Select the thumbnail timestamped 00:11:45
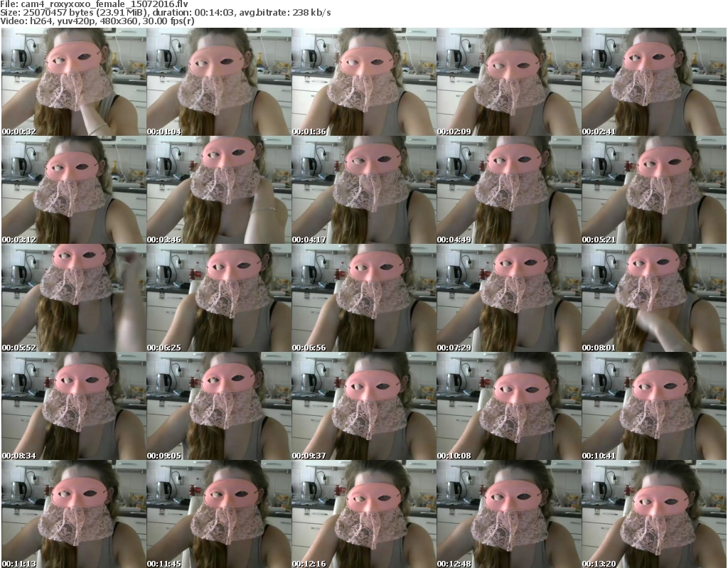 click(219, 514)
